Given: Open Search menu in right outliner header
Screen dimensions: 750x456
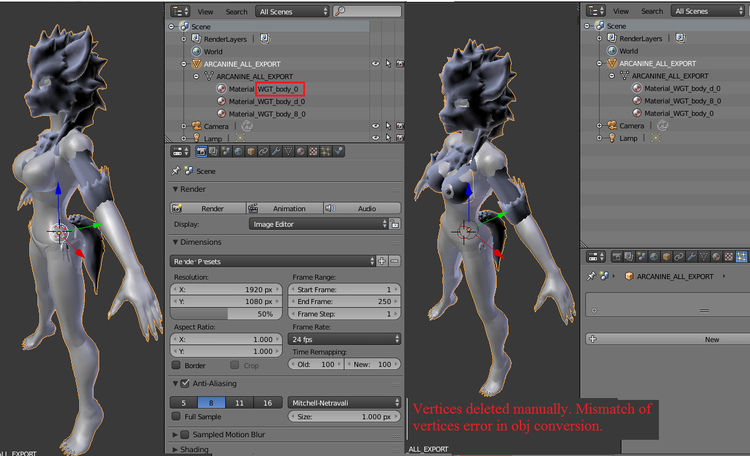Looking at the screenshot, I should [x=652, y=11].
